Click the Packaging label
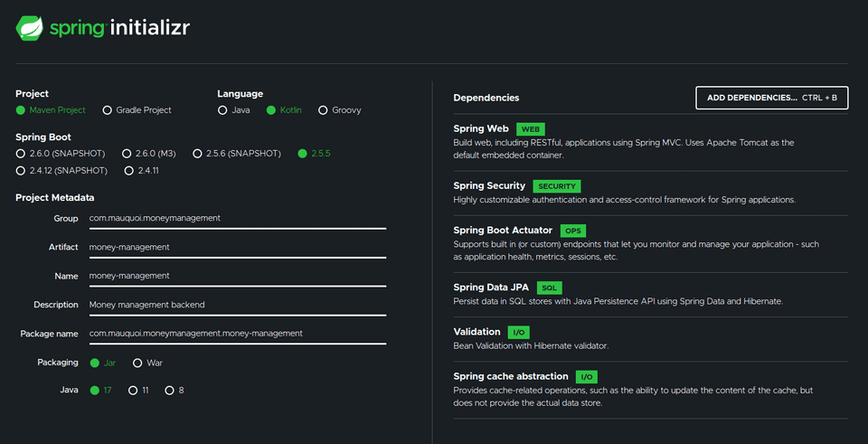This screenshot has width=868, height=444. [58, 363]
